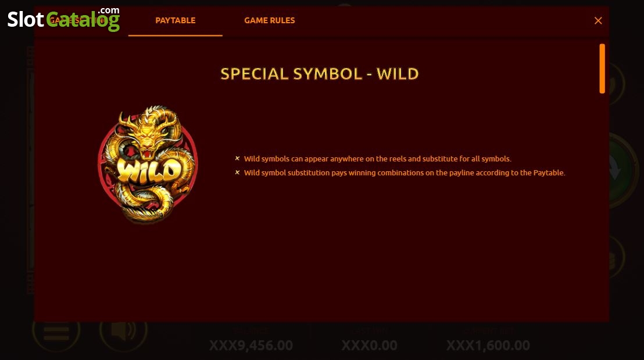Screen dimensions: 644x360
Task: Click scrollbar track below the orange thumb
Action: [602, 205]
